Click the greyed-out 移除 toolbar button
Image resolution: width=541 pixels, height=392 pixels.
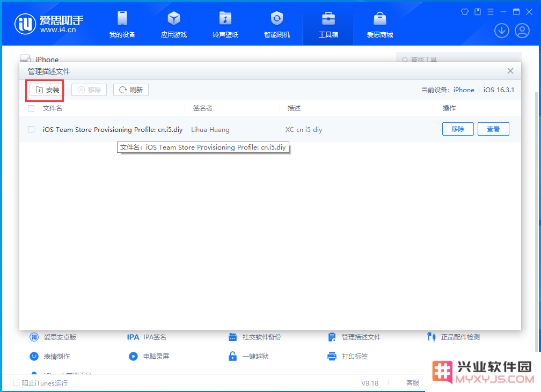[89, 90]
